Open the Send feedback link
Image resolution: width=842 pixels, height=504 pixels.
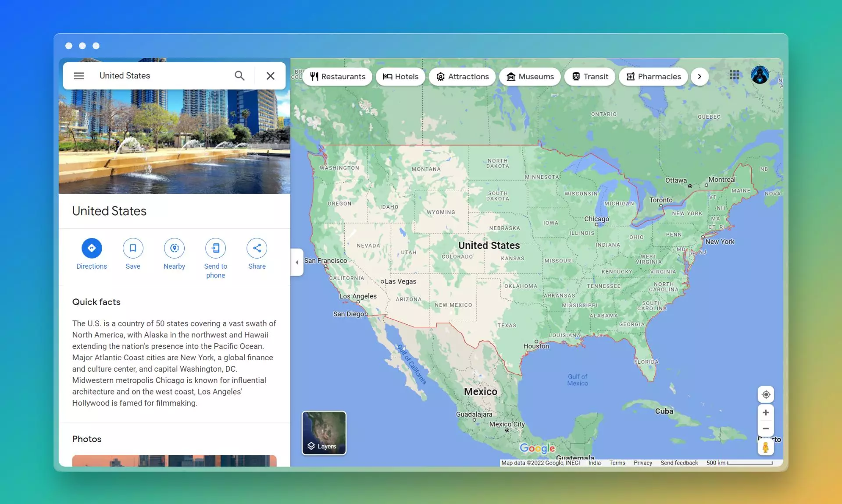pos(679,463)
